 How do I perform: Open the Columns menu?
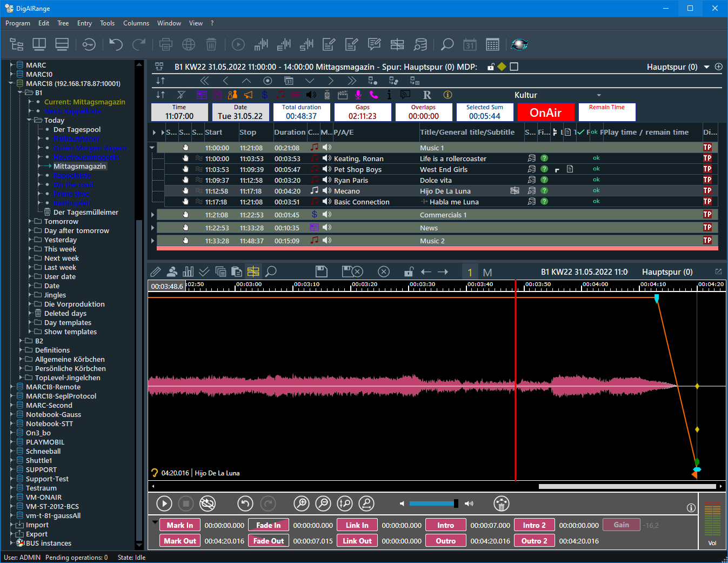click(136, 23)
